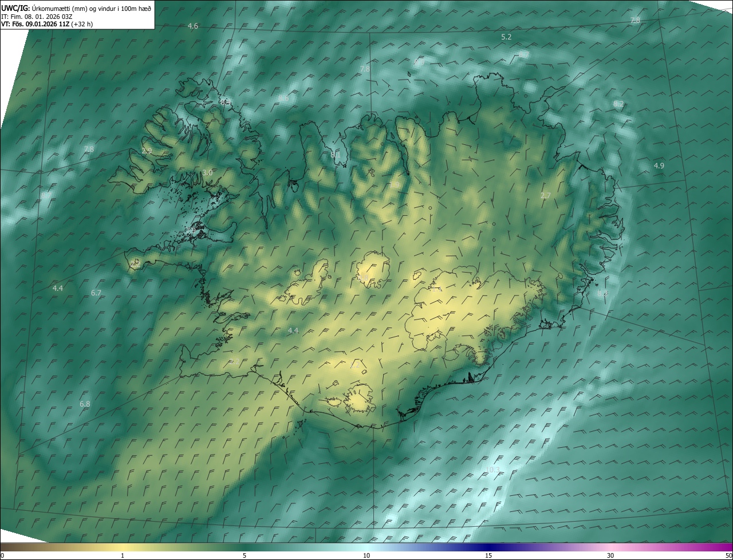Click the 2.7 value label on the map

pyautogui.click(x=546, y=196)
